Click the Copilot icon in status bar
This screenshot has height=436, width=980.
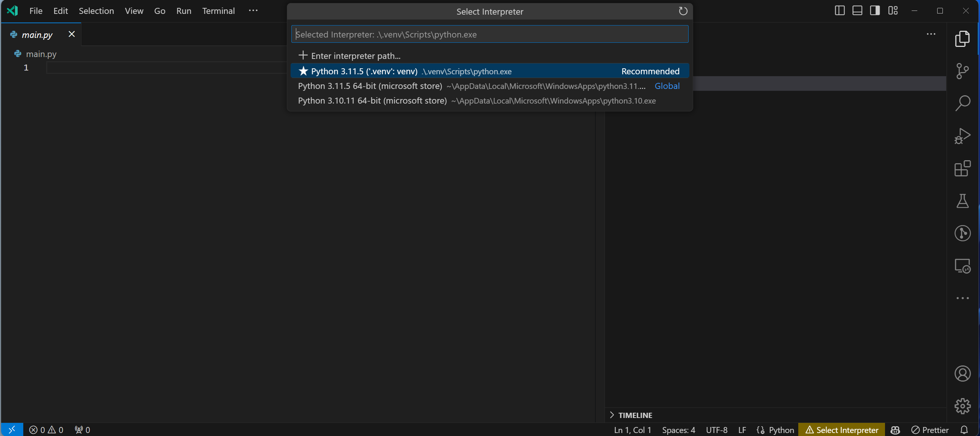click(x=895, y=430)
